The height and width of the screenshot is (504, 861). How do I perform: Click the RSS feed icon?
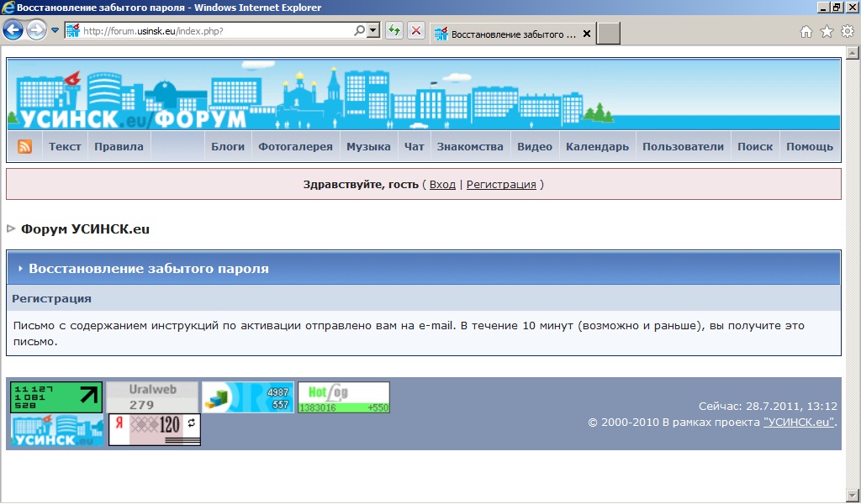coord(25,147)
